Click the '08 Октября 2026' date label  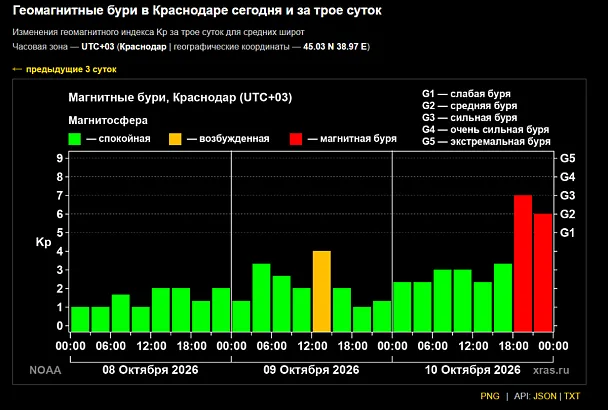150,370
